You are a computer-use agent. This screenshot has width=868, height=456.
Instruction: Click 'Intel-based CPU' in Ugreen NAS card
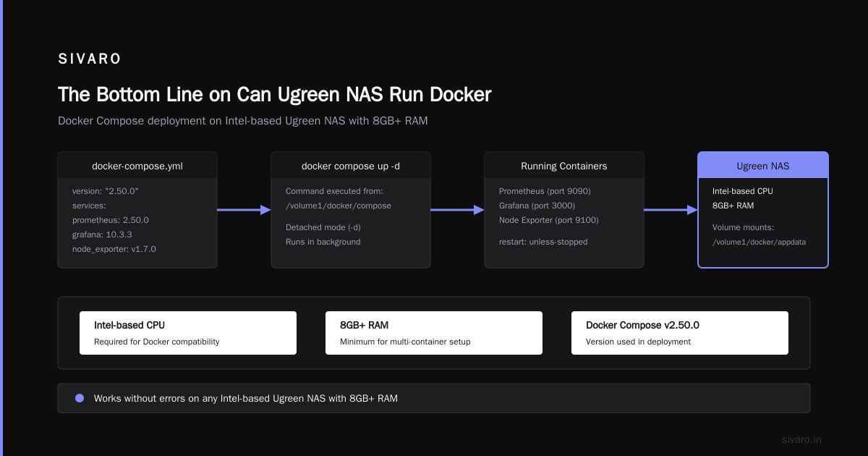pos(744,191)
